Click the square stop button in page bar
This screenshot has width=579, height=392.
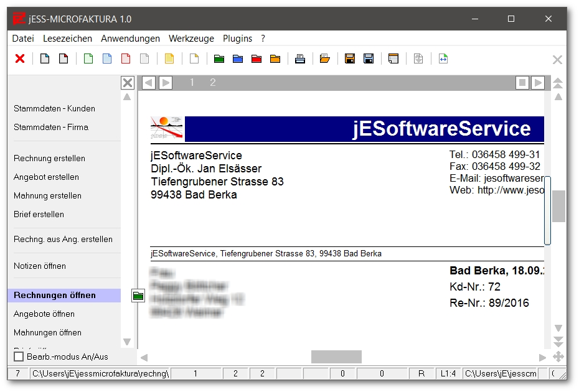pyautogui.click(x=522, y=83)
